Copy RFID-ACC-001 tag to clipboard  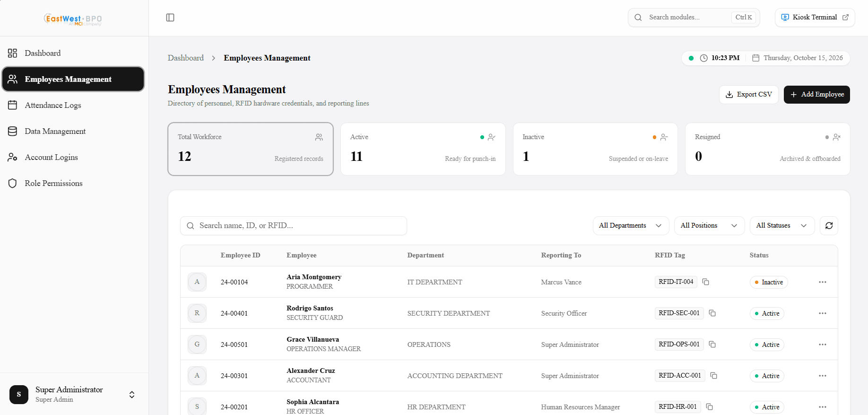pos(714,376)
